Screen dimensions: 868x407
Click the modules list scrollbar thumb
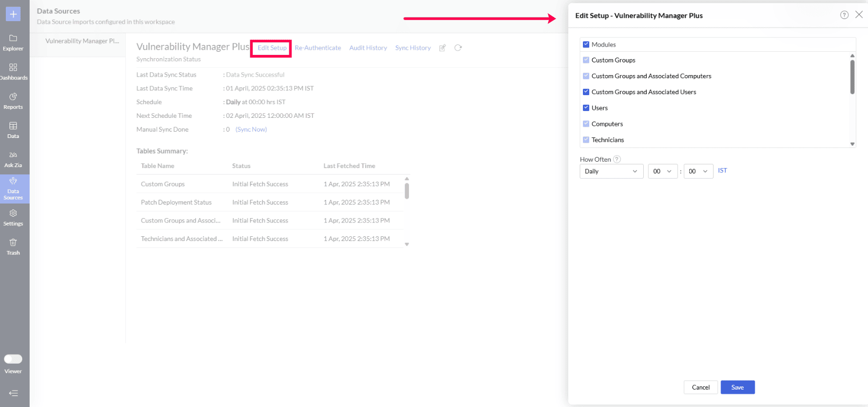pos(852,77)
